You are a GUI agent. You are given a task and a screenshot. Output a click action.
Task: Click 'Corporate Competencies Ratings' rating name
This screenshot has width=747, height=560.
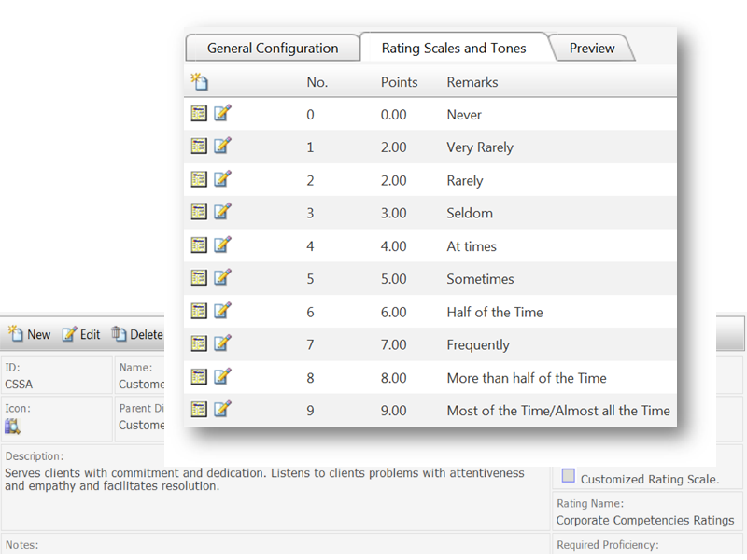tap(645, 520)
